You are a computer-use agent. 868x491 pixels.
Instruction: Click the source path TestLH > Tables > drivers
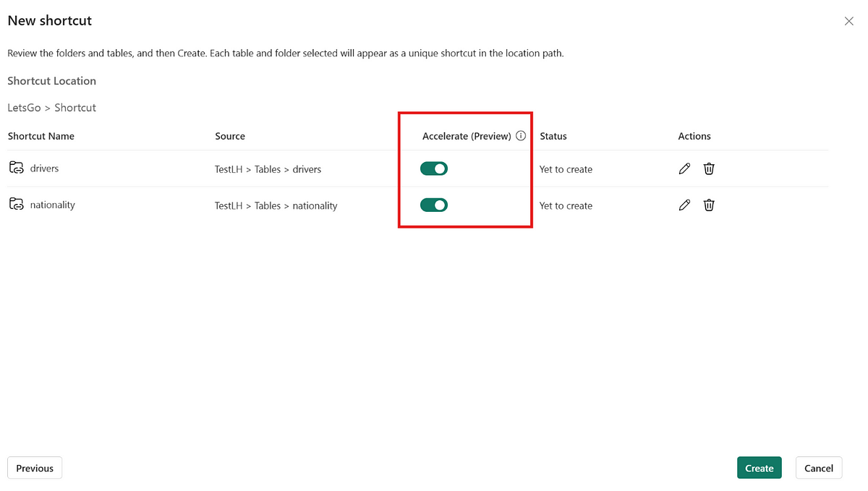pos(268,169)
